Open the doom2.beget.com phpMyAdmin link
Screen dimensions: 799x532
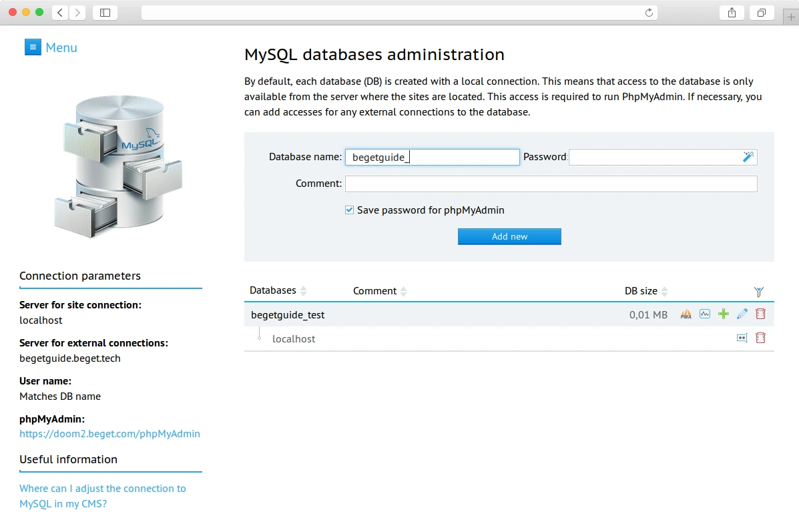point(109,433)
